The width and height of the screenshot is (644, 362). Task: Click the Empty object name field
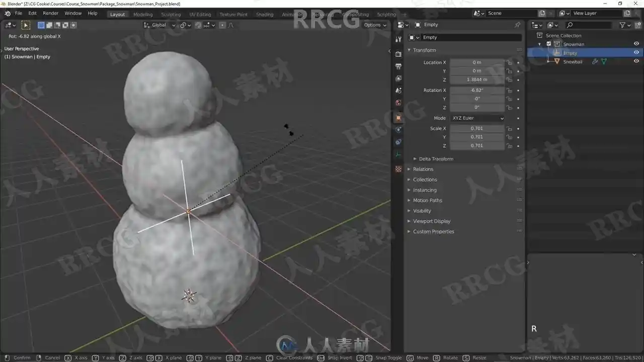(471, 37)
